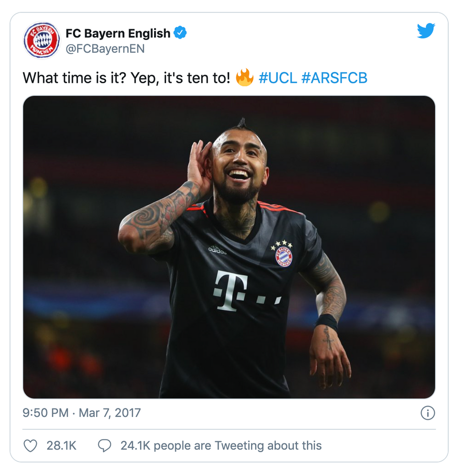Open the tweet info icon
Screen dimensions: 461x476
428,413
